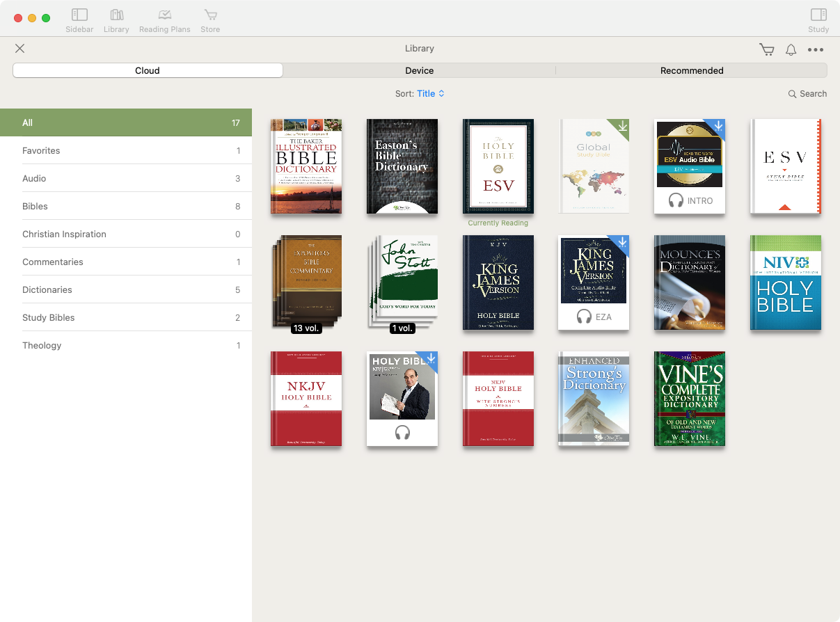The height and width of the screenshot is (622, 840).
Task: Select the Theology category
Action: 126,345
